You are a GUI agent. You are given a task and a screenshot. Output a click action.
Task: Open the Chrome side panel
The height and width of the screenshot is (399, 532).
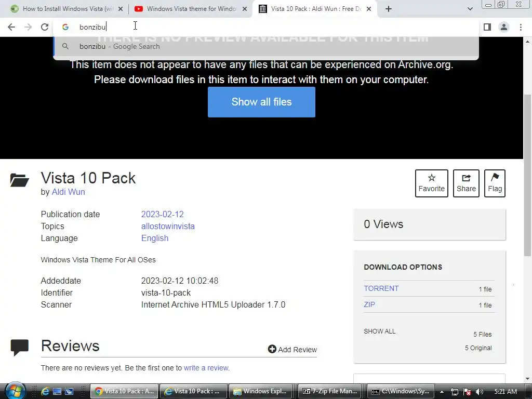(487, 27)
